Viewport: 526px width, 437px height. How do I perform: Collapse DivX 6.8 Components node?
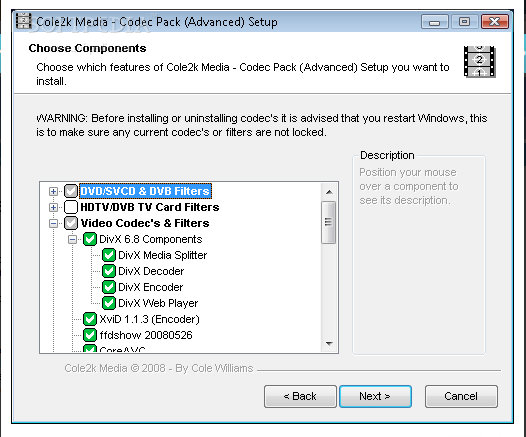(x=72, y=239)
